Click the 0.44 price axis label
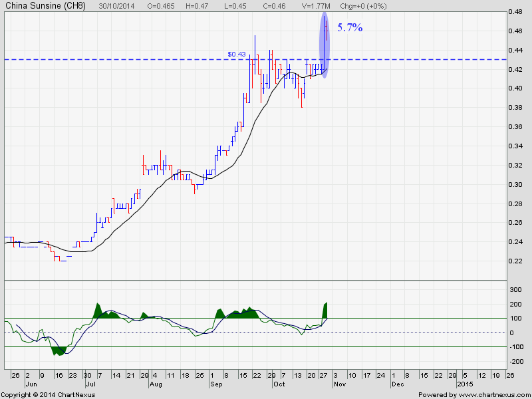 (x=515, y=51)
